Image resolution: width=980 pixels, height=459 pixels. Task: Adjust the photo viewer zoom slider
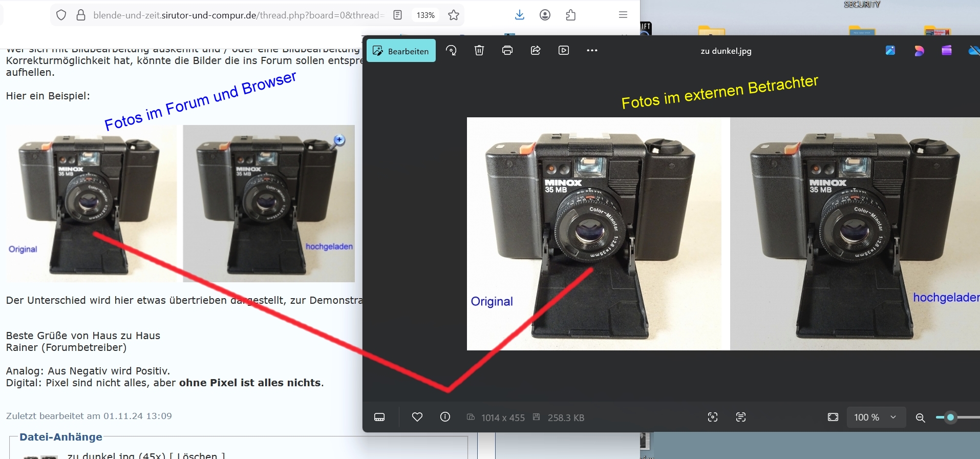(x=950, y=418)
